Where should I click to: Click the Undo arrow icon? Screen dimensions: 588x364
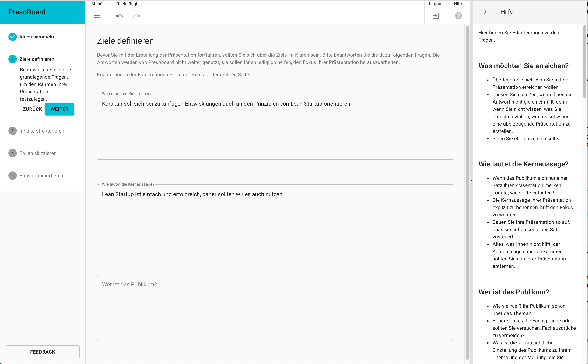click(119, 16)
